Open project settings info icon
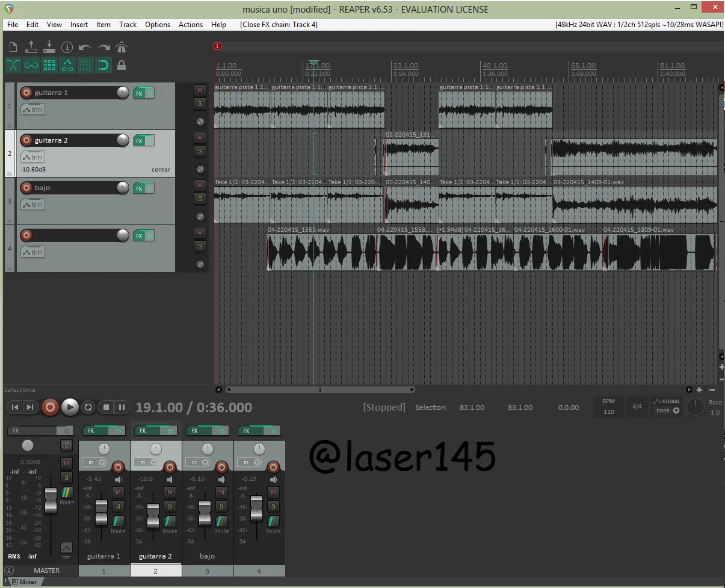The image size is (725, 588). pyautogui.click(x=67, y=47)
